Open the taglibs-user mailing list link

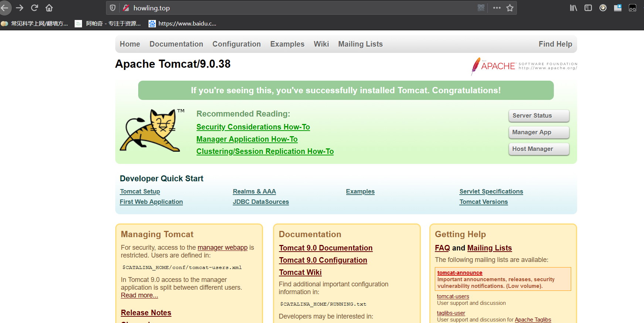(451, 313)
